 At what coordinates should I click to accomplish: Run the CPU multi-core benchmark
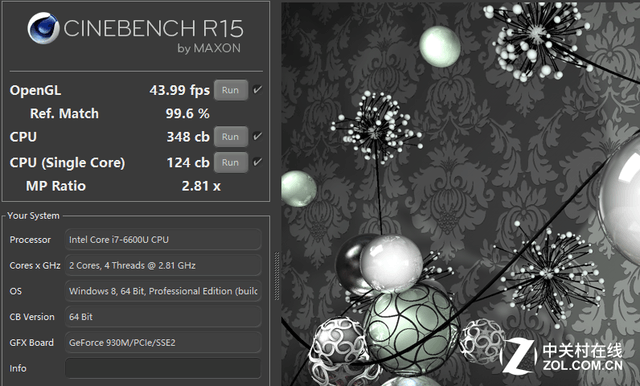click(x=231, y=137)
